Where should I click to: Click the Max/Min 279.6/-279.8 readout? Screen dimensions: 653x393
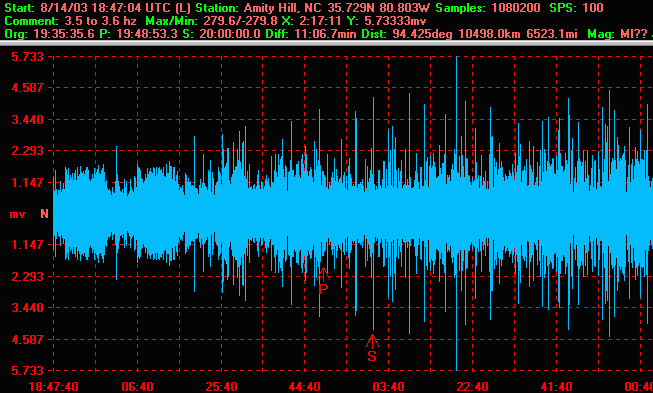point(212,20)
